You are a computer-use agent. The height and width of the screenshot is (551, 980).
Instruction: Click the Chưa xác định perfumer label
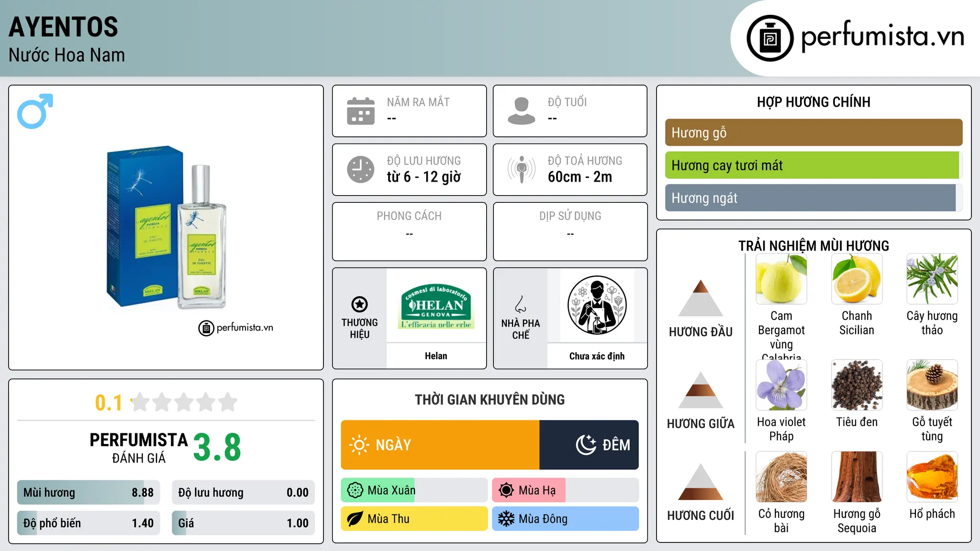coord(597,356)
